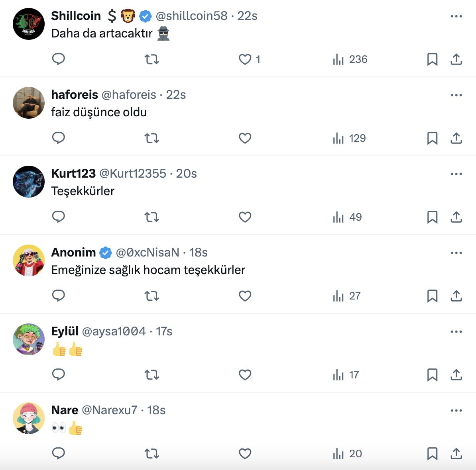Like Shillcoin's tweet
This screenshot has height=470, width=476.
[x=245, y=59]
